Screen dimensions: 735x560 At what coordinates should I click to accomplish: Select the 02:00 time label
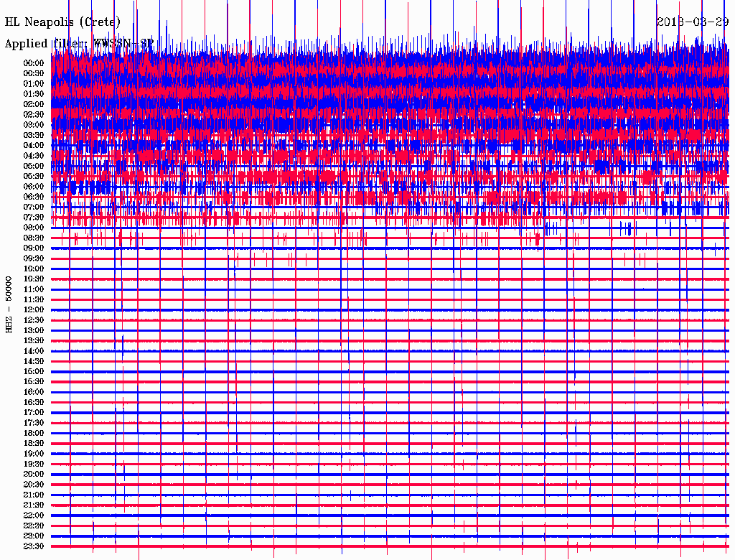coord(34,105)
